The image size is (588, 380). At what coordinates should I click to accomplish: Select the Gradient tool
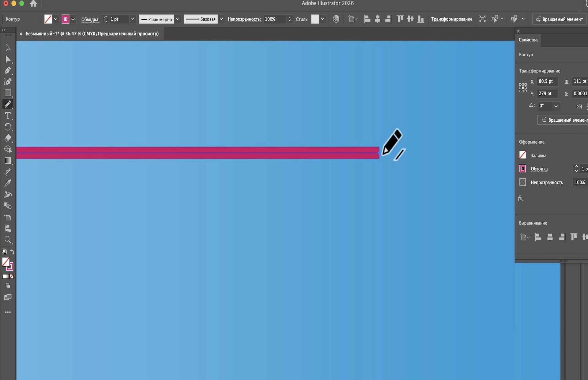click(x=8, y=161)
